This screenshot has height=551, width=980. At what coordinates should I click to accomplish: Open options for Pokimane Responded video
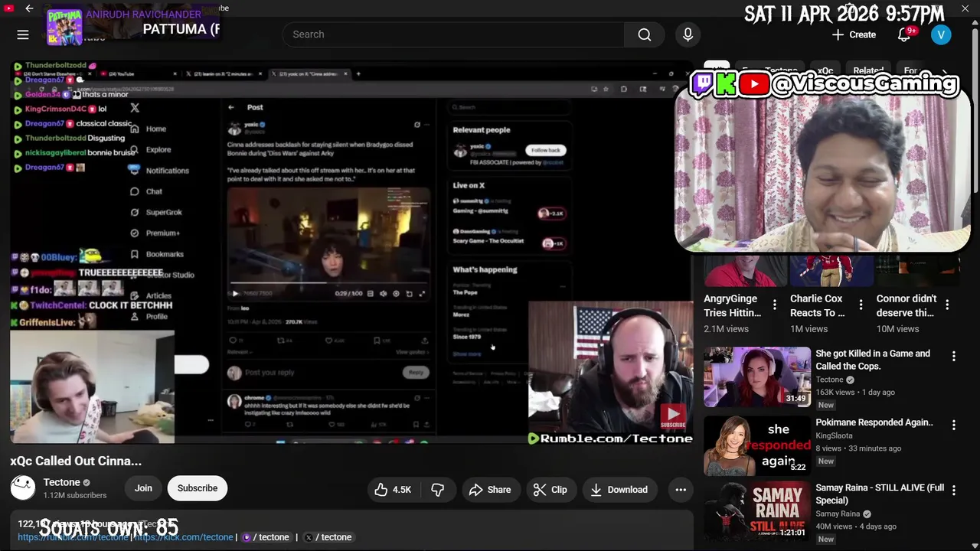[953, 425]
